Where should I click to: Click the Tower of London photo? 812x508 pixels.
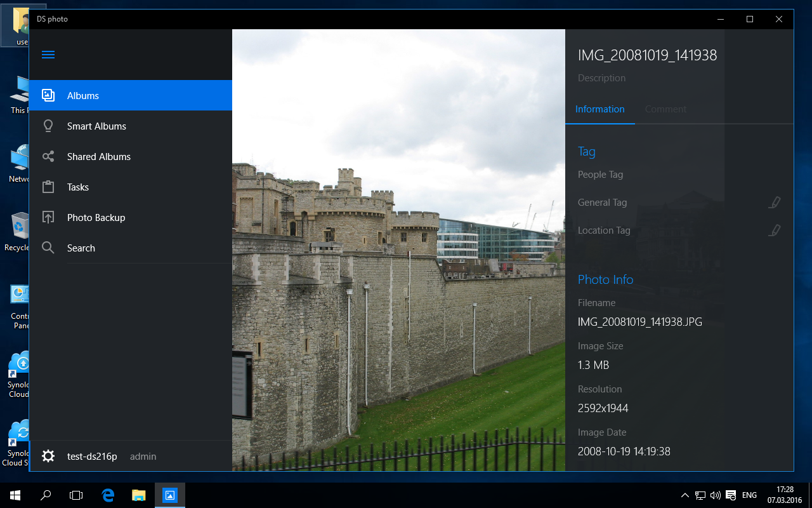(x=398, y=250)
